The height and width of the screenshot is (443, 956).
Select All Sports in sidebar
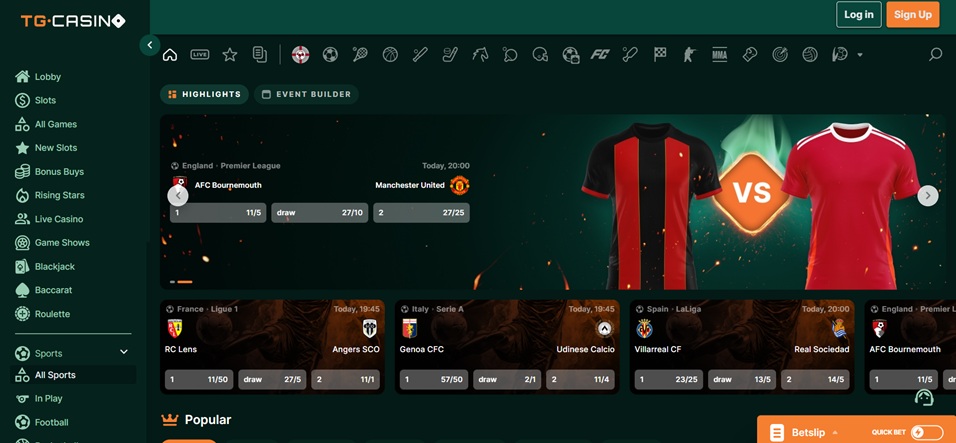[73, 375]
